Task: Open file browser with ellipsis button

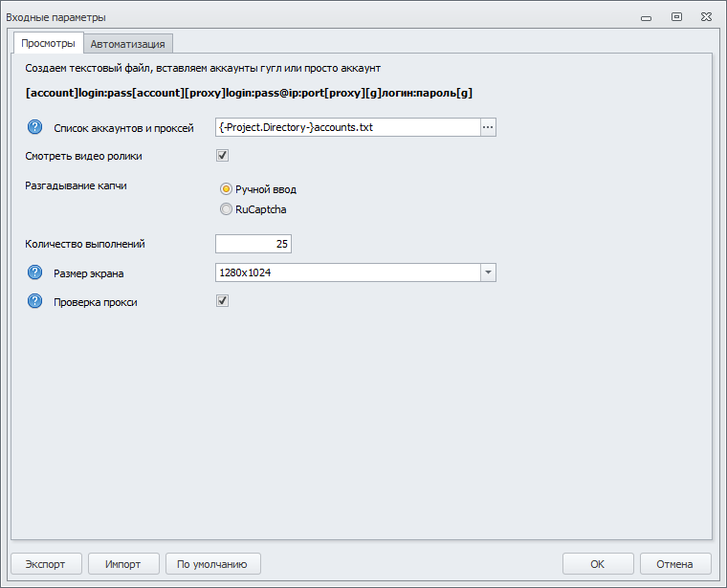Action: 488,127
